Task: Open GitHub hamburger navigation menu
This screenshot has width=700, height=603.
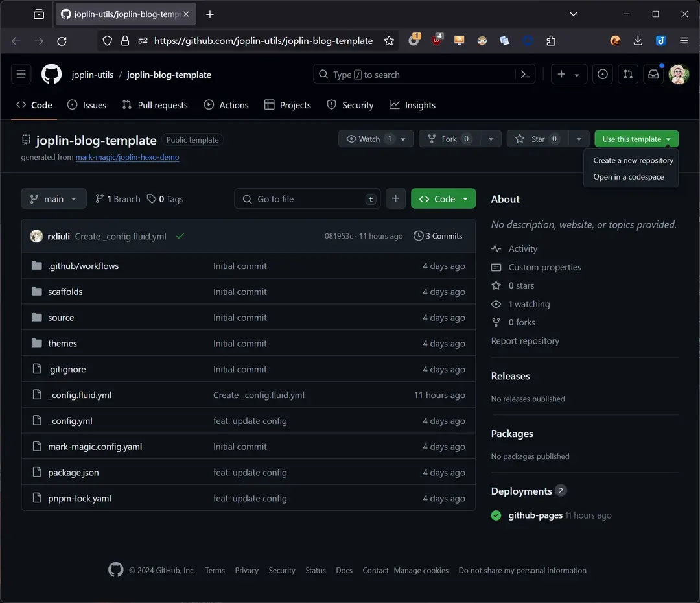Action: (x=21, y=75)
